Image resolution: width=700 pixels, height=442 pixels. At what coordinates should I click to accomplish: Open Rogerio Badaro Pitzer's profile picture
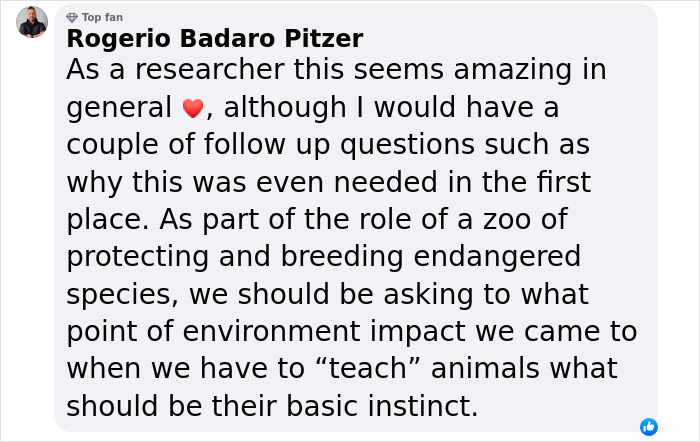click(x=32, y=22)
